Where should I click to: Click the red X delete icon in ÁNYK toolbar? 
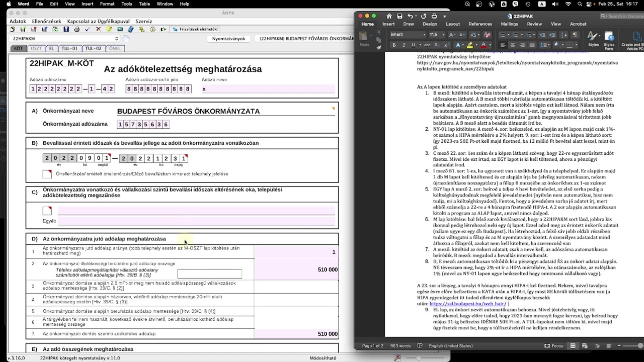(98, 29)
